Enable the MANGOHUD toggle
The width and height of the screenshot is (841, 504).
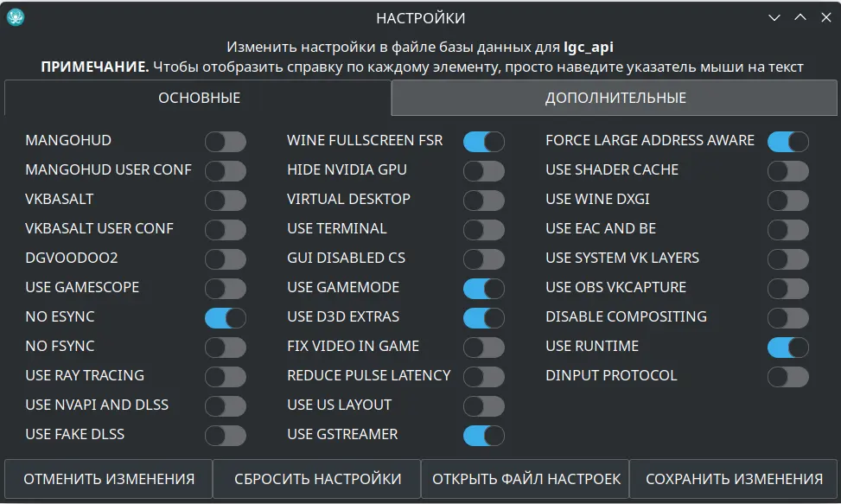point(226,142)
